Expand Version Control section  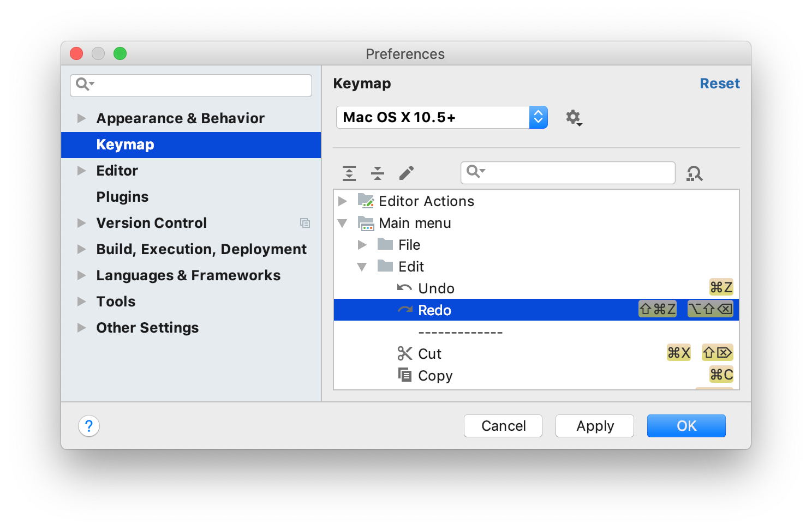(x=81, y=223)
